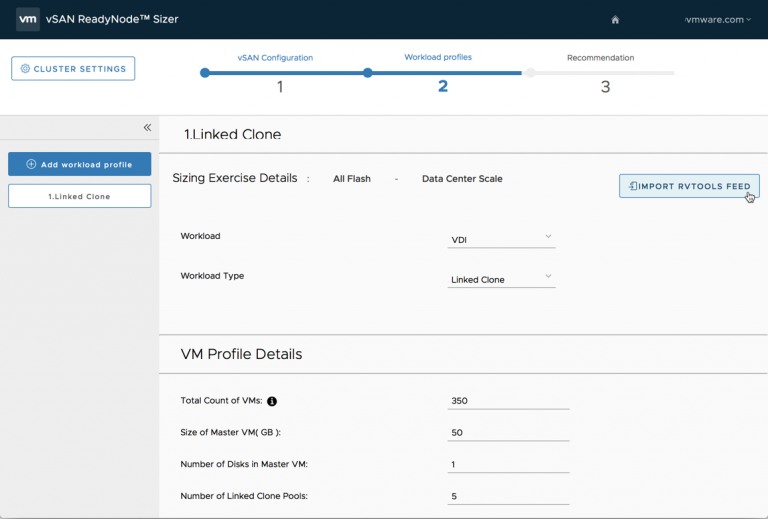The image size is (768, 519).
Task: Go to the vSAN Configuration step
Action: click(x=275, y=58)
